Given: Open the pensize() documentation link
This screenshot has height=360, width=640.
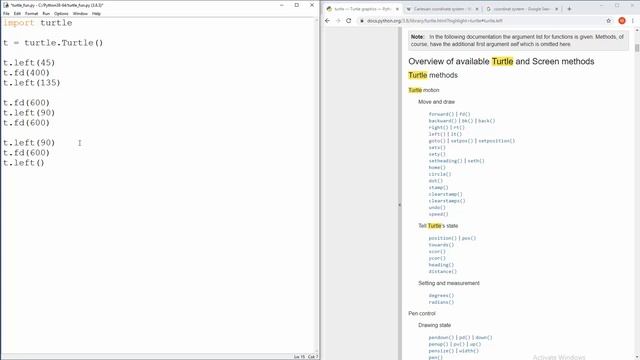Looking at the screenshot, I should point(441,351).
